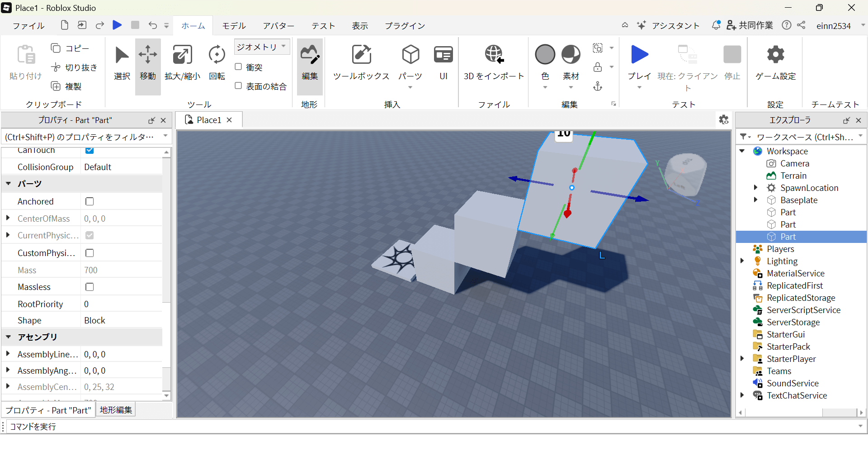Viewport: 868px width, 456px height.
Task: Expand the Lighting node
Action: (742, 261)
